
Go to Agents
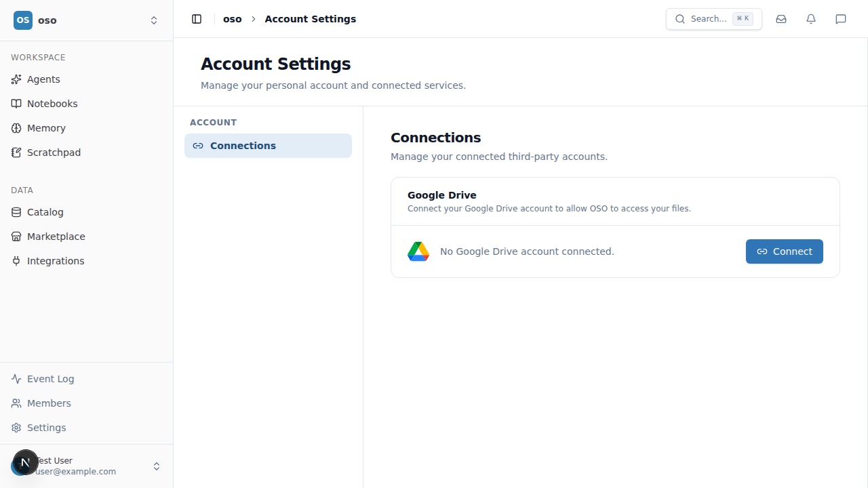[x=87, y=79]
